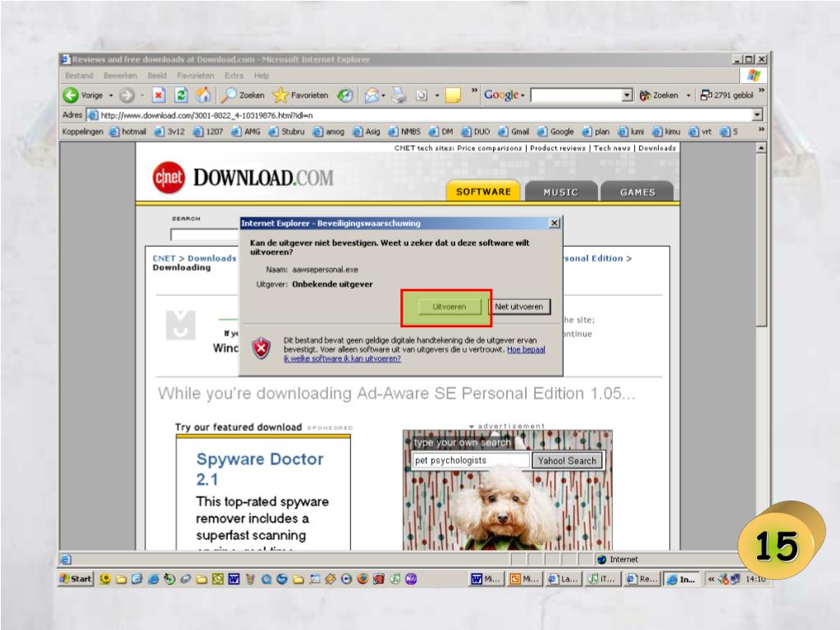Viewport: 840px width, 630px height.
Task: Expand hidden system tray icons
Action: [x=711, y=579]
